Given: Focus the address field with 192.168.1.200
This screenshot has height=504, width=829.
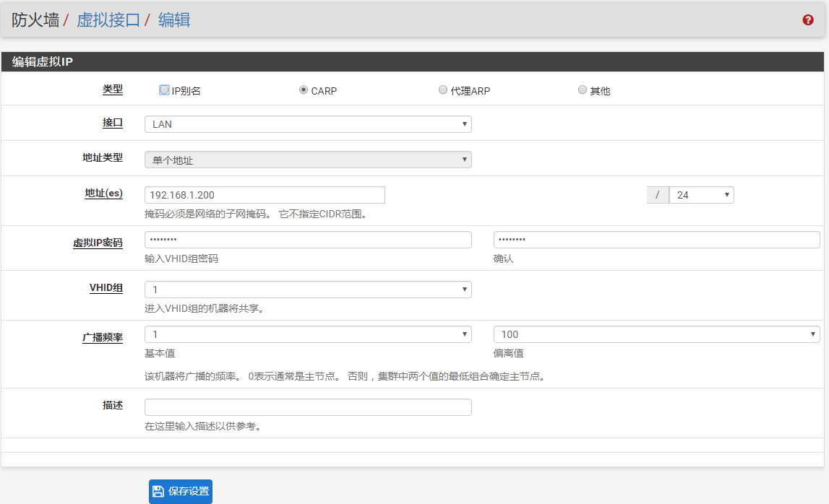Looking at the screenshot, I should 265,195.
